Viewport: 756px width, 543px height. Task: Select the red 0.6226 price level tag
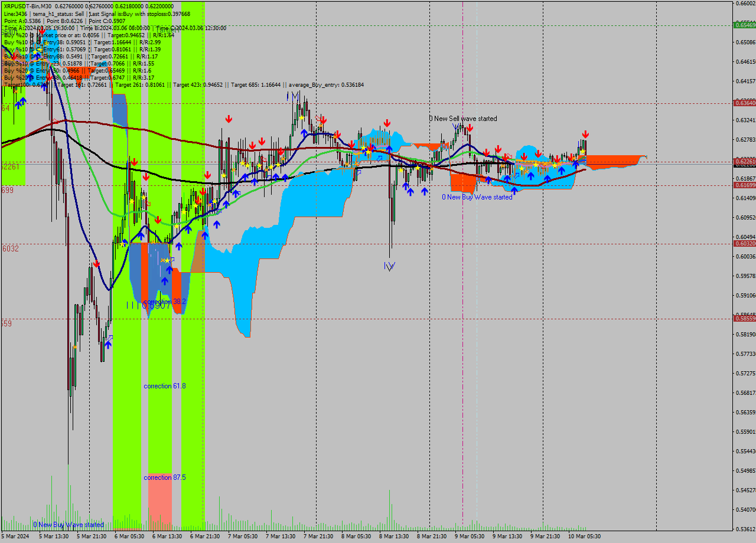click(x=744, y=161)
